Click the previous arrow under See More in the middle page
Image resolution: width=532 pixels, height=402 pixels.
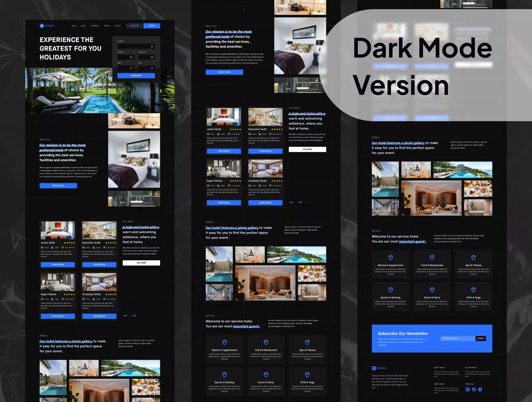(292, 202)
